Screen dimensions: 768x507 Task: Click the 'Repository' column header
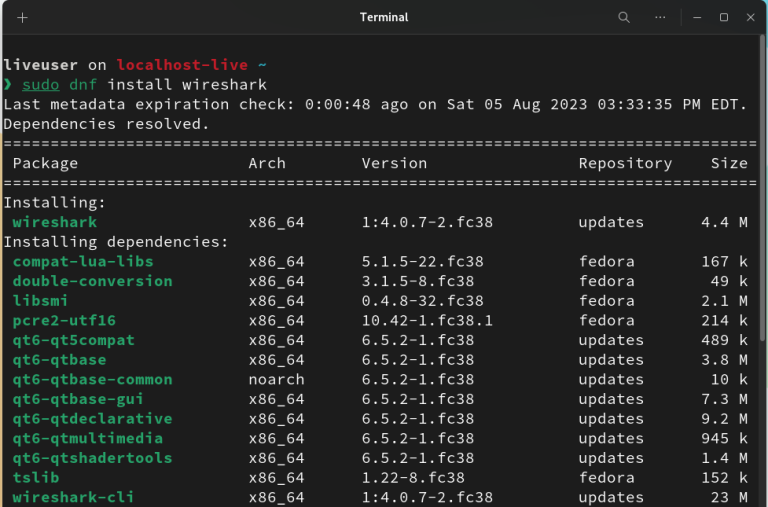coord(625,163)
